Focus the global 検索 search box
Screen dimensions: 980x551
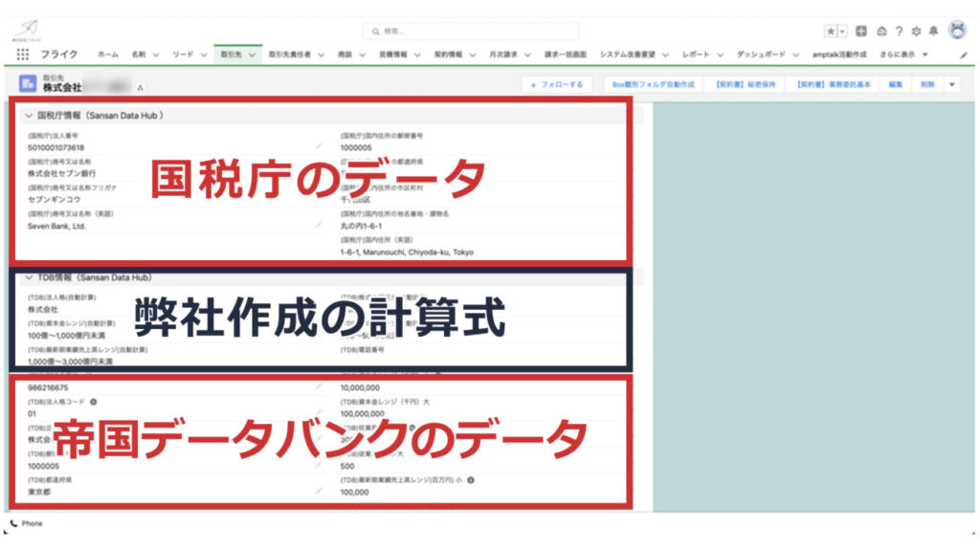(471, 32)
